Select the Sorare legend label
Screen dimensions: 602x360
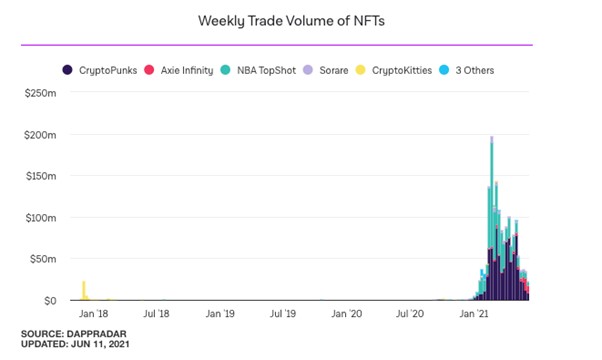click(x=334, y=71)
